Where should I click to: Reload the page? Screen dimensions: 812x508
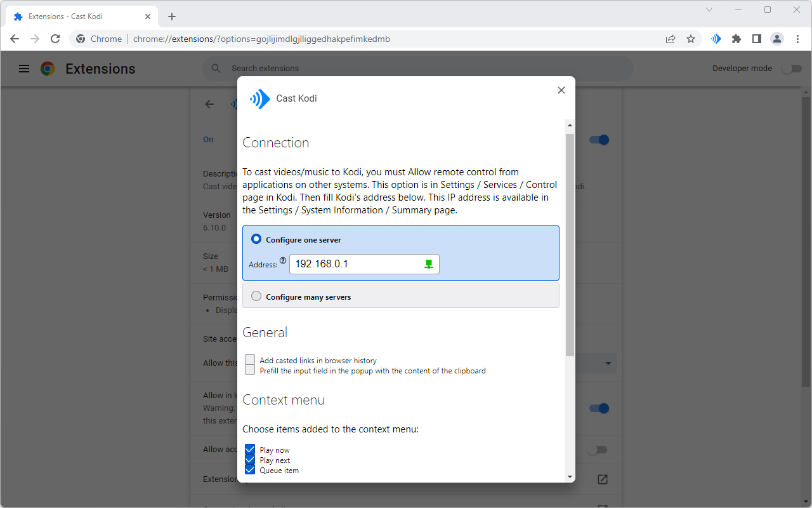(x=55, y=39)
